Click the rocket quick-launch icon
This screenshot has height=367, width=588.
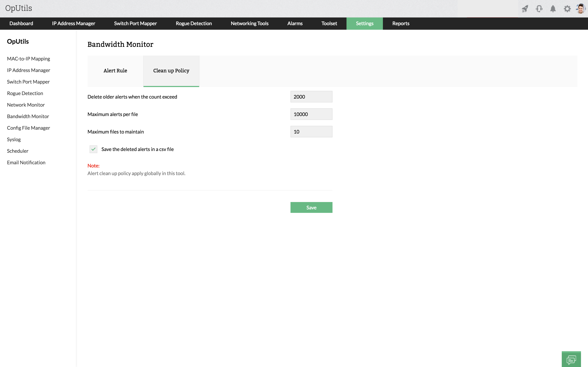pos(525,9)
